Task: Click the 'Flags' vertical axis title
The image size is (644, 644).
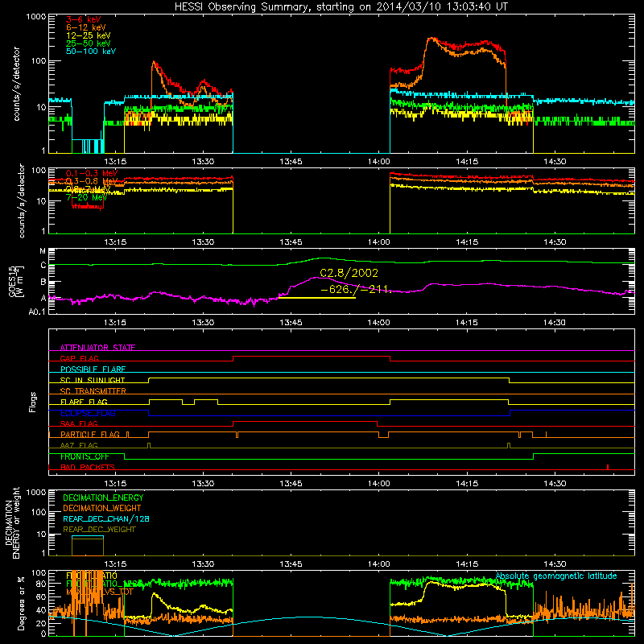Action: coord(33,402)
